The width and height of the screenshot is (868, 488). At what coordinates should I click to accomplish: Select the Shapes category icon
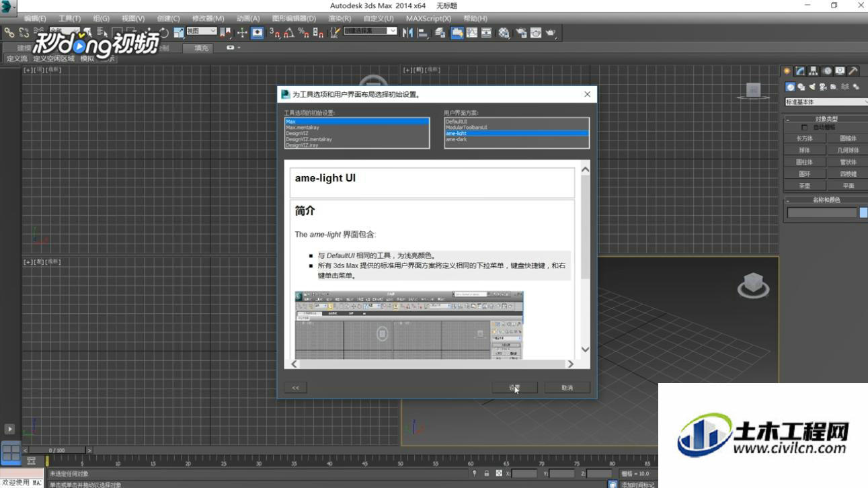801,87
